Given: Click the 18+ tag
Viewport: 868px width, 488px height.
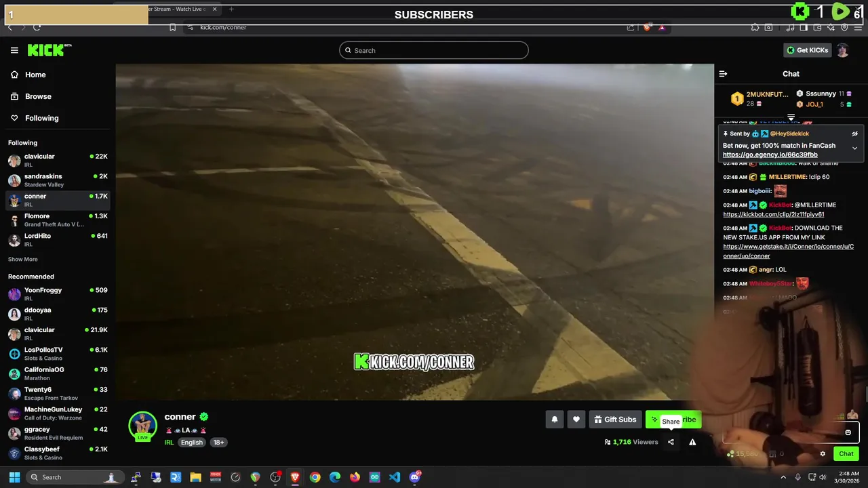Looking at the screenshot, I should click(x=218, y=442).
